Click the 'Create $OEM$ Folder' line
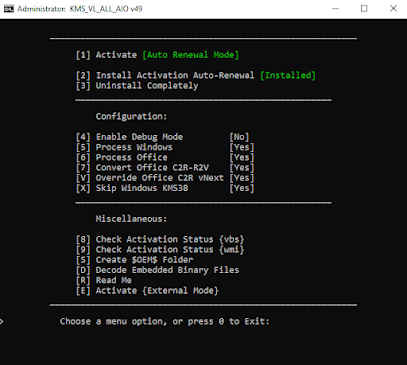Viewport: 407px width, 365px height. 134,260
